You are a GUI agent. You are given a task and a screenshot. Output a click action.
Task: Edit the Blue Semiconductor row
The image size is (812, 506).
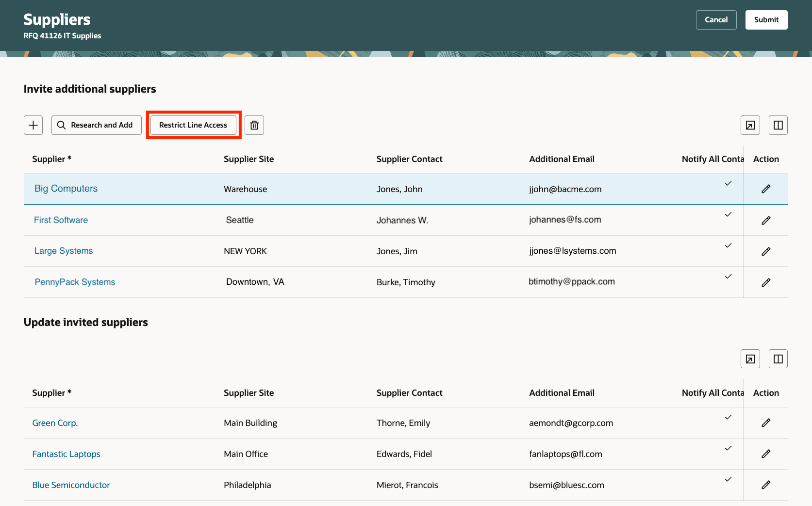[x=766, y=485]
